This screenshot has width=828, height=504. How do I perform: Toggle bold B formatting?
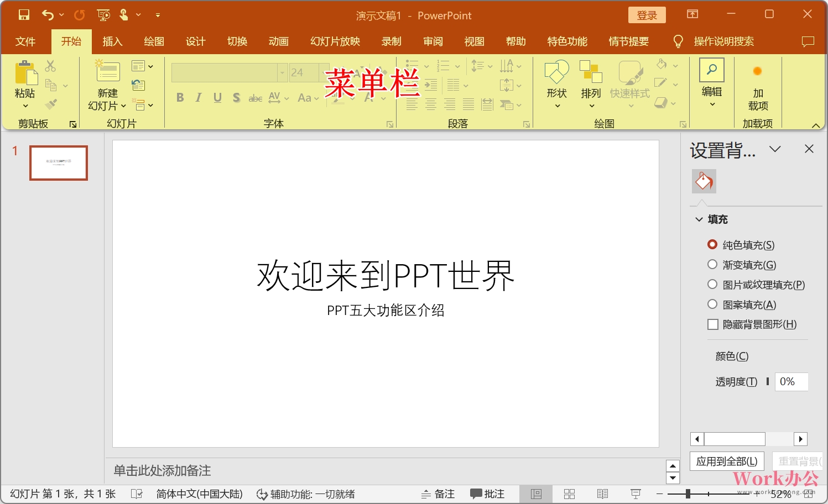point(180,98)
